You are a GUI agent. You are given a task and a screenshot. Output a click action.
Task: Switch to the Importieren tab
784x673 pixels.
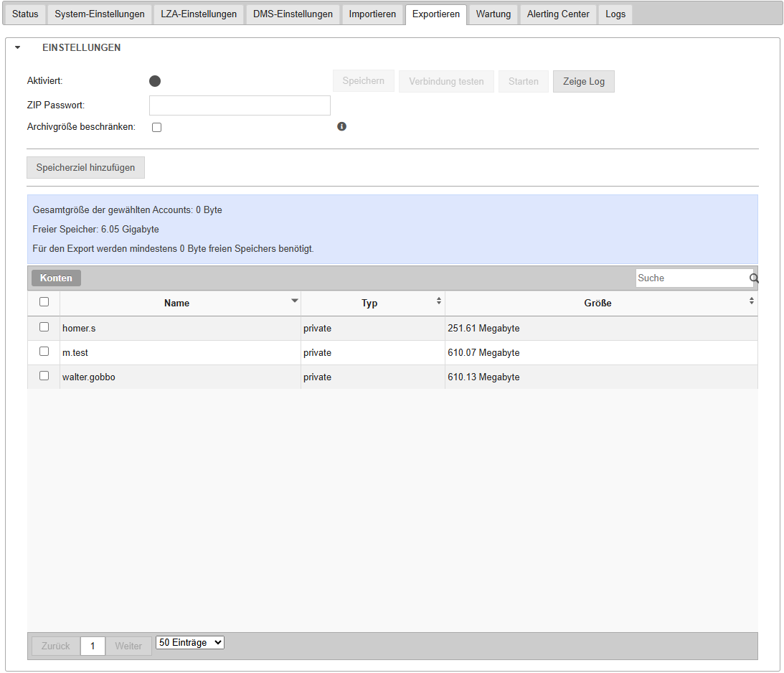(x=372, y=14)
